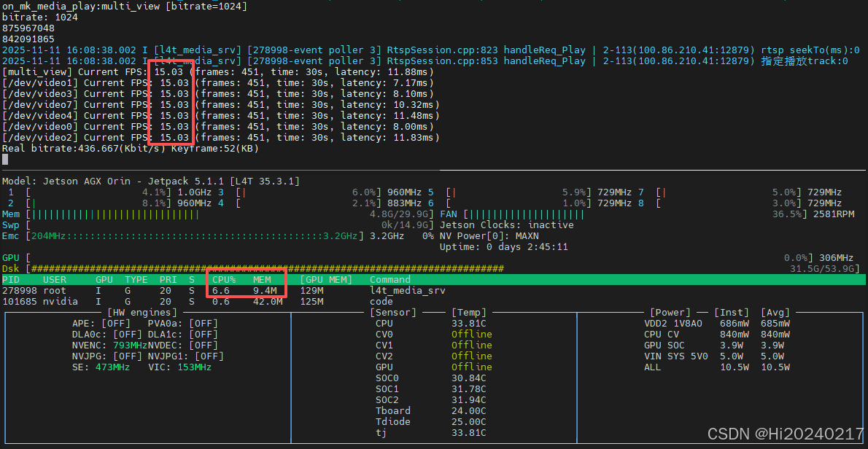Click the 'Model: Jetson AGX Orin' line

click(x=150, y=181)
